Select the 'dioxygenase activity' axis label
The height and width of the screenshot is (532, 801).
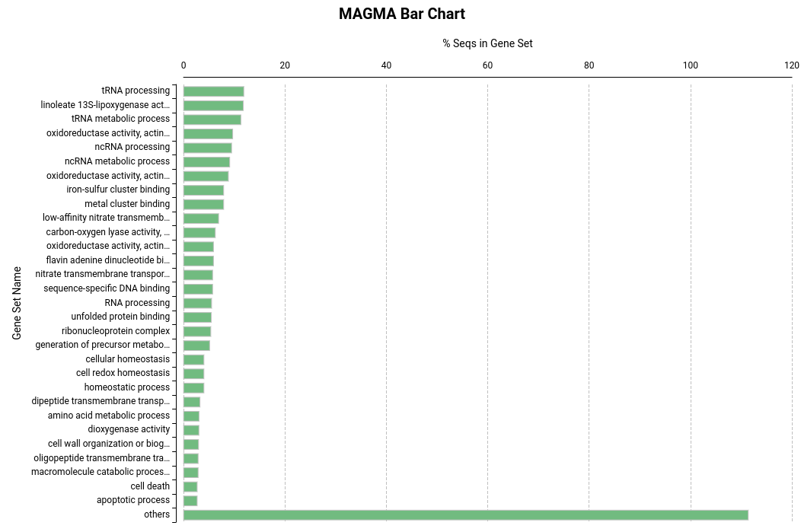(129, 429)
